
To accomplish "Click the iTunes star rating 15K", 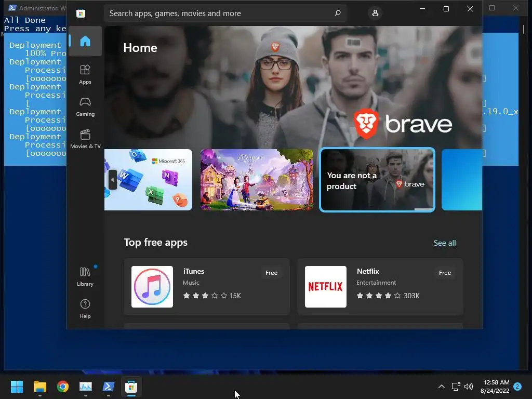I will click(212, 296).
